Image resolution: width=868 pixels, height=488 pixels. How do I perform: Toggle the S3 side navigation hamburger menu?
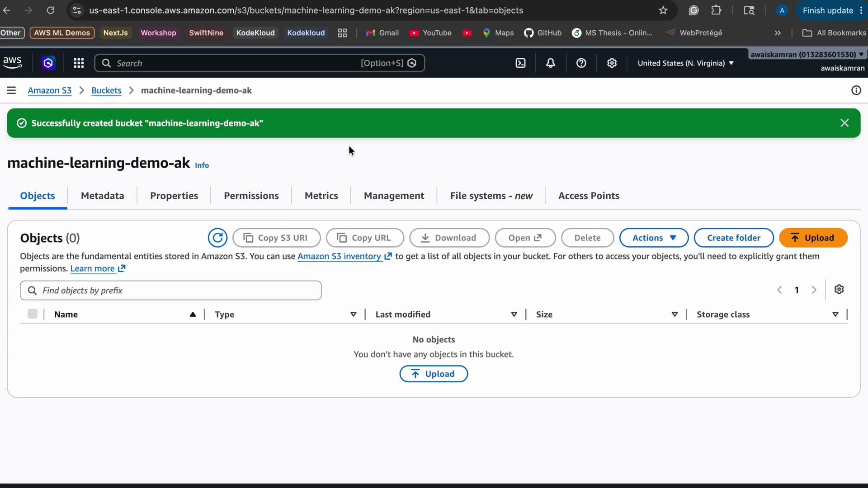11,90
